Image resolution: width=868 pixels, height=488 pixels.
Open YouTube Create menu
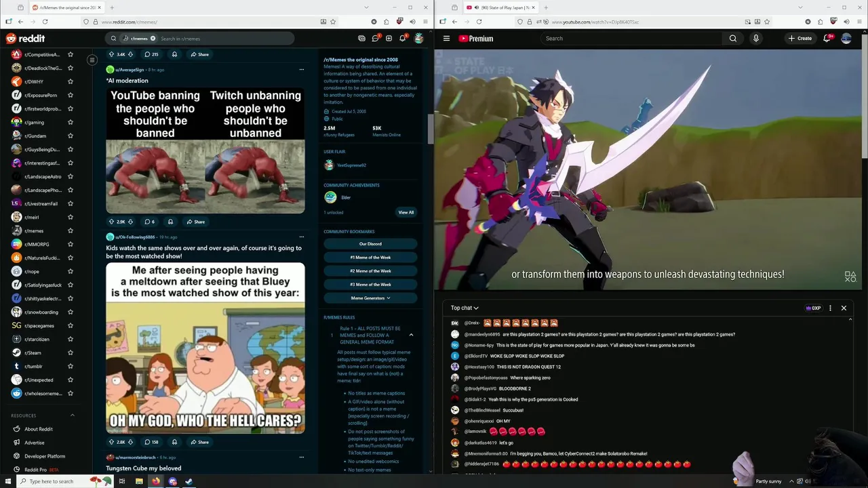click(x=800, y=39)
